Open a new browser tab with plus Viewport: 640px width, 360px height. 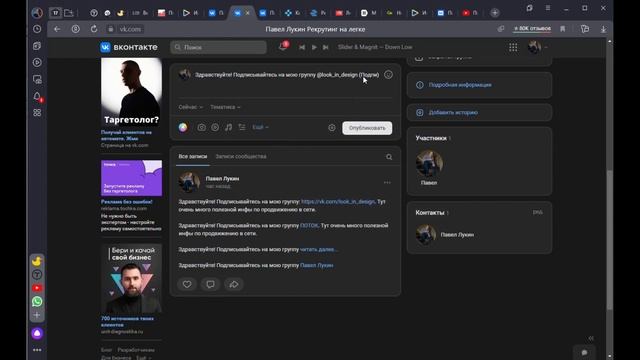(x=495, y=13)
